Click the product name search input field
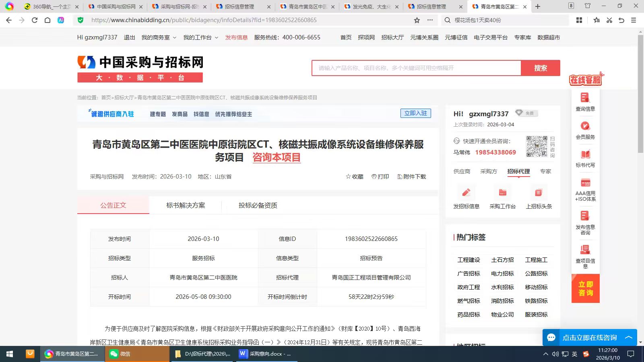This screenshot has width=644, height=362. (416, 68)
